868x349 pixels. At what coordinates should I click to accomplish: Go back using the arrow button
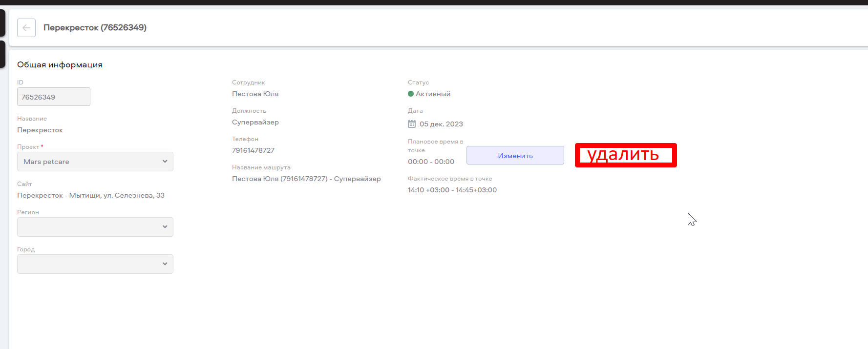26,28
